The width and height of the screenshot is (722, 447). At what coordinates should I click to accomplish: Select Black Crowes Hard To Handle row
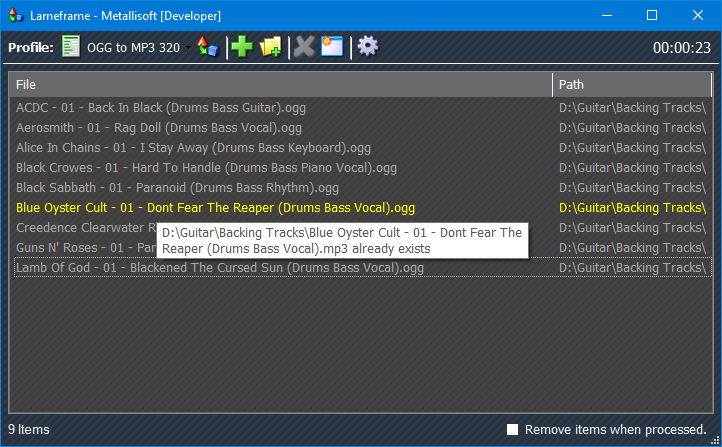pyautogui.click(x=206, y=167)
